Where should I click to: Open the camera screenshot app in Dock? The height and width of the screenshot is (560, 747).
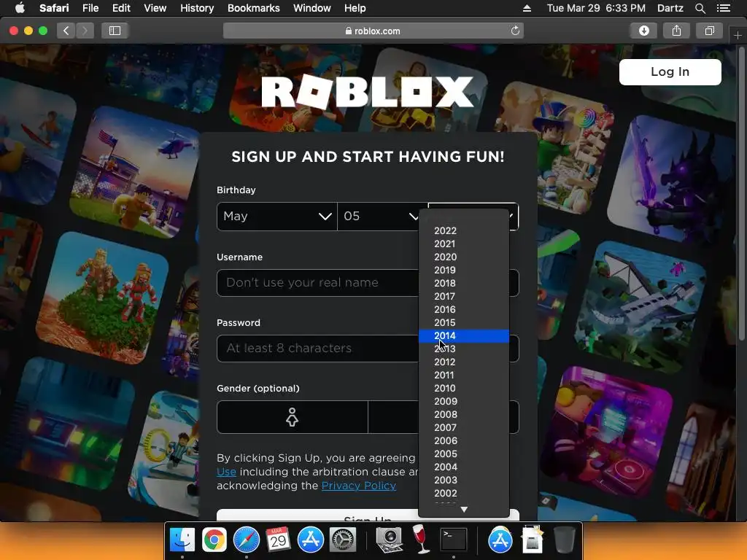pos(390,540)
